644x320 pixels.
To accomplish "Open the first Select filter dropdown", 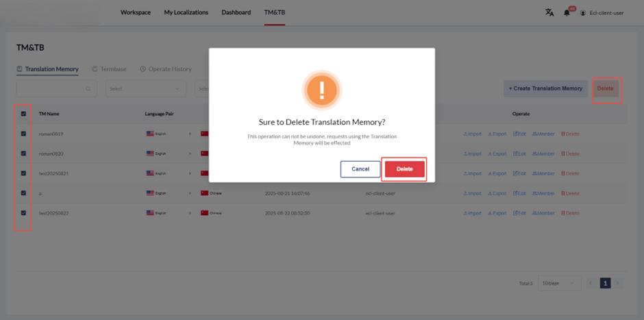I will pos(145,88).
